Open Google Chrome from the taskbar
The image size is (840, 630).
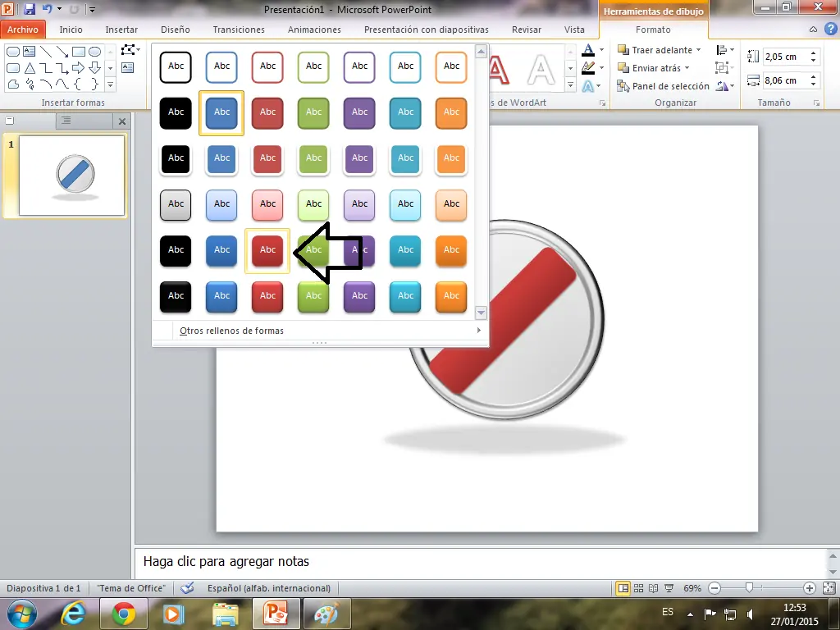pos(124,614)
